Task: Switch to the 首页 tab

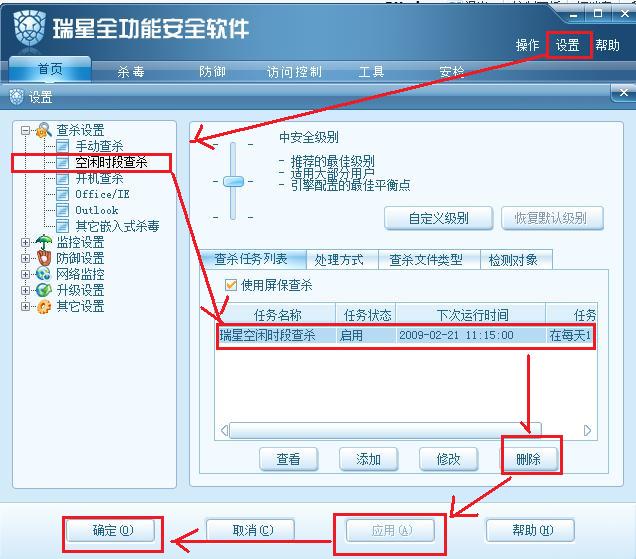Action: [50, 69]
